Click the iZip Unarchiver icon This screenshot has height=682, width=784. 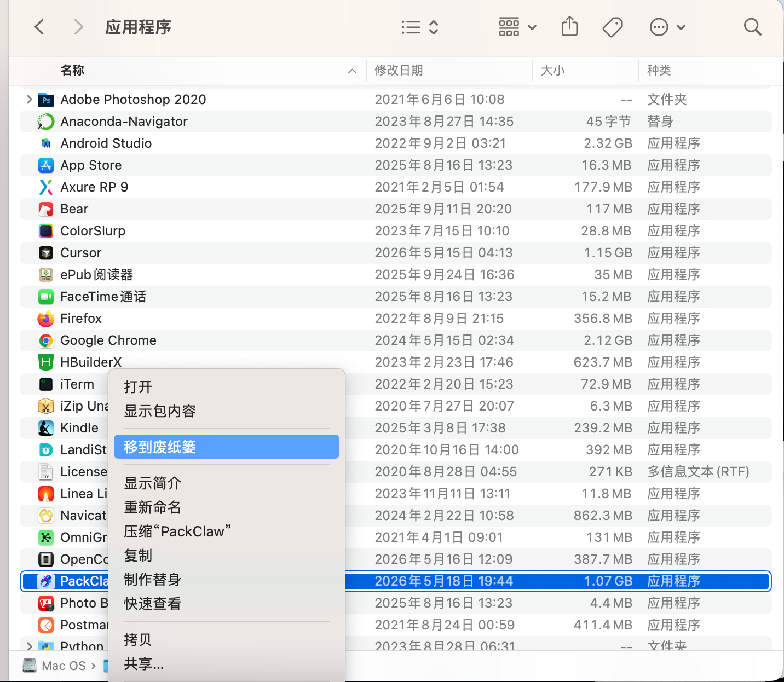46,406
